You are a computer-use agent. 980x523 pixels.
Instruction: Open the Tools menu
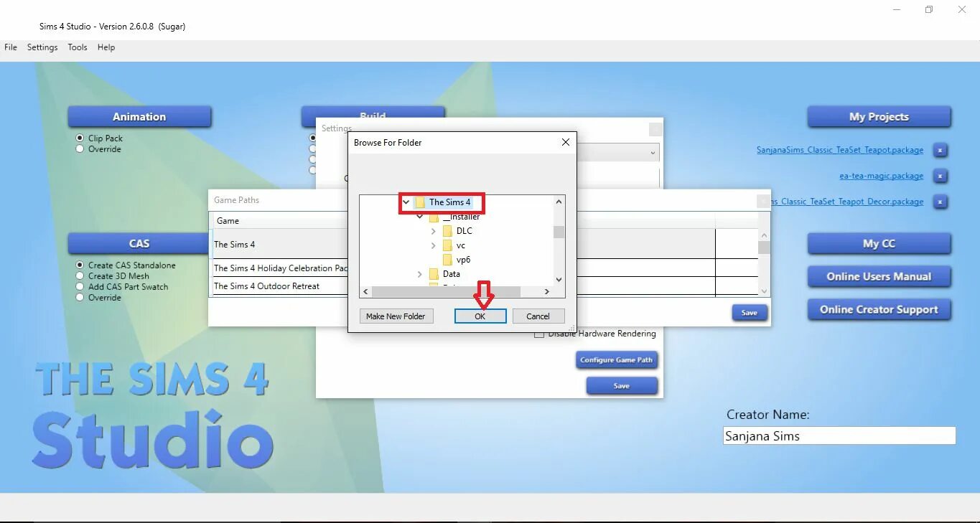click(x=78, y=47)
